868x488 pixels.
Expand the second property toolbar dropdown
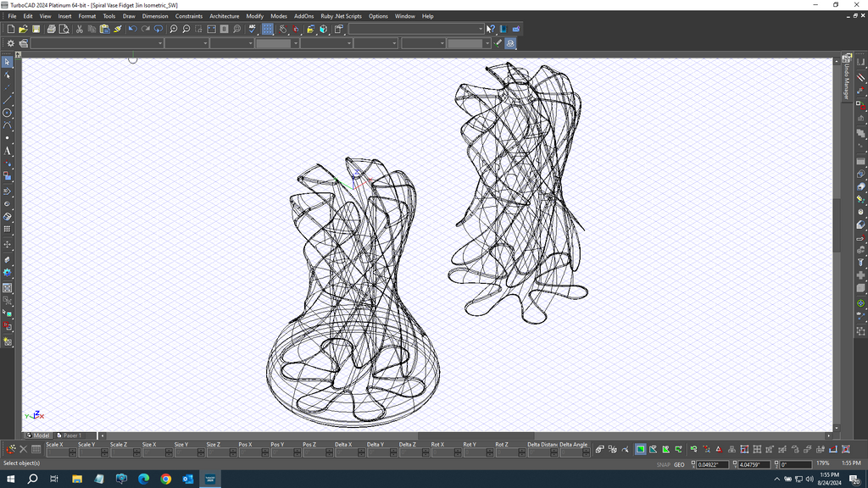[x=186, y=43]
